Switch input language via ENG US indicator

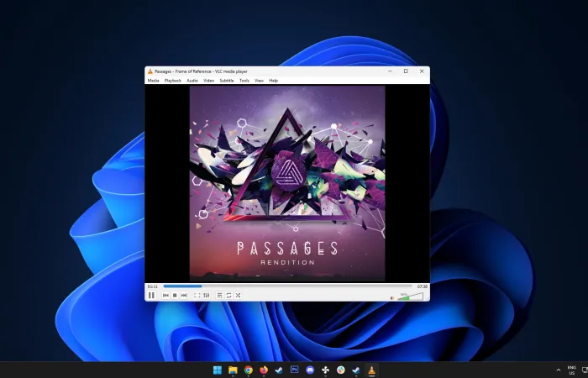572,370
